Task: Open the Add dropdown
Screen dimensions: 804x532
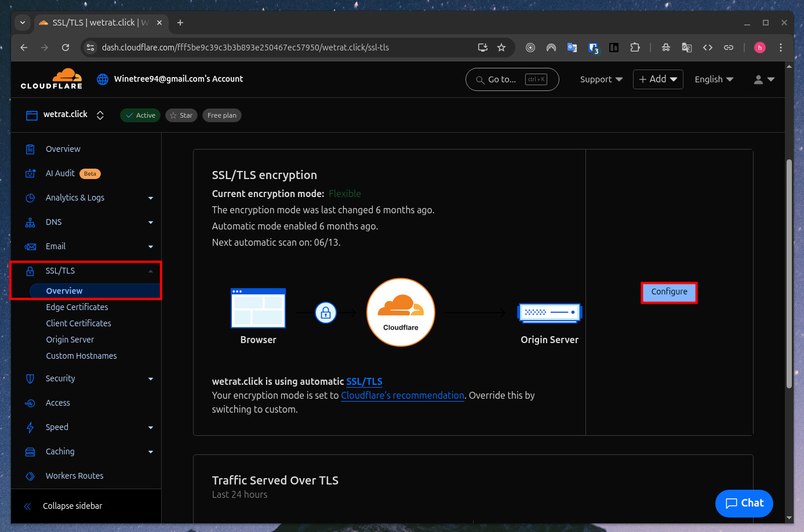Action: 658,79
